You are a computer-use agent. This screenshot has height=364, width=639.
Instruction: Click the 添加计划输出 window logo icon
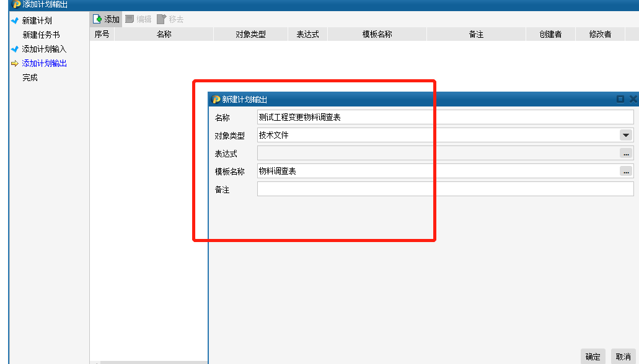[16, 4]
